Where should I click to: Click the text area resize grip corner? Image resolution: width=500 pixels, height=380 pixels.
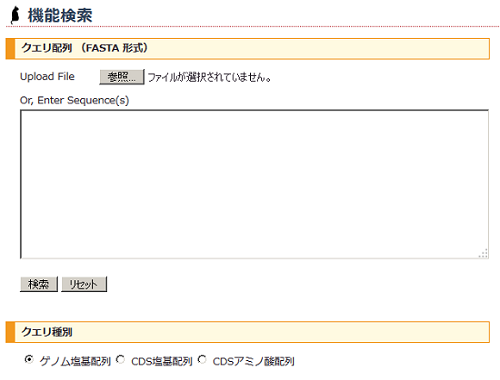coord(483,253)
